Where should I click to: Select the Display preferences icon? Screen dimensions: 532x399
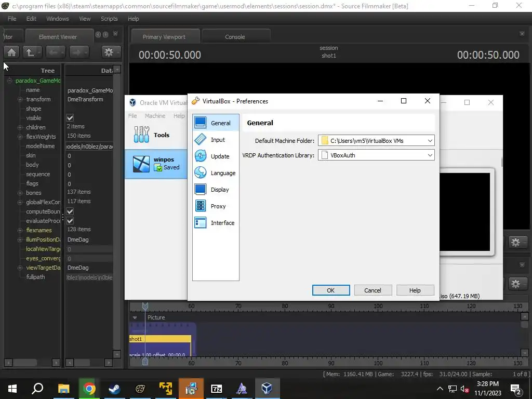(200, 189)
